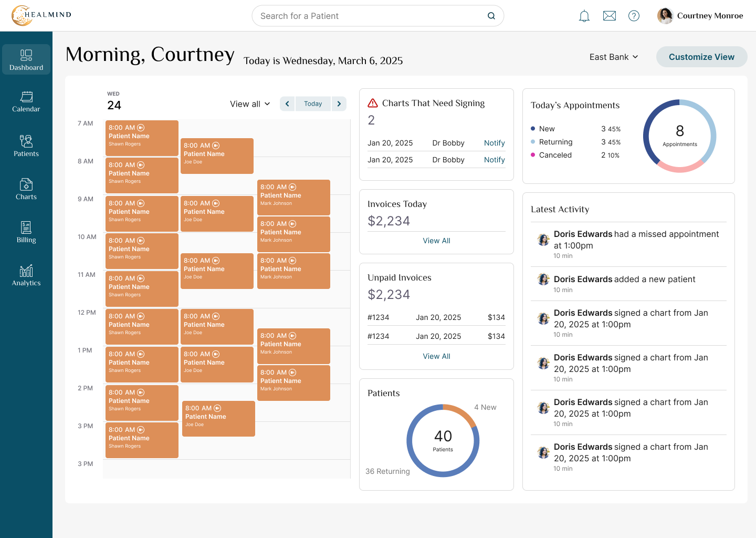
Task: Go to the previous calendar day arrow
Action: pyautogui.click(x=287, y=104)
